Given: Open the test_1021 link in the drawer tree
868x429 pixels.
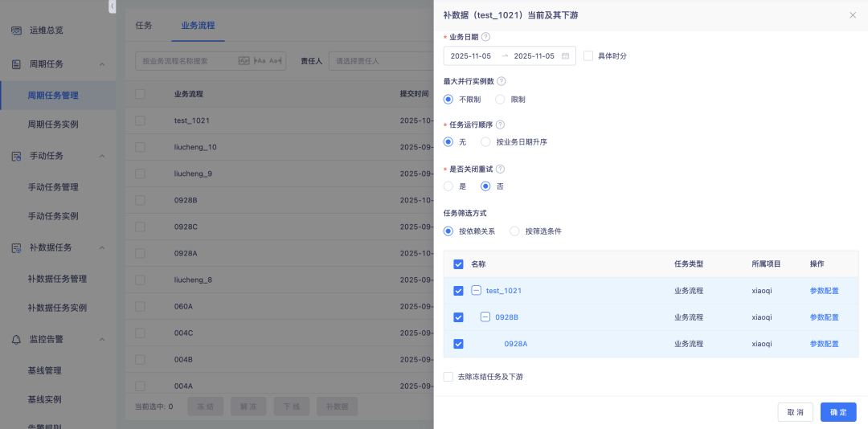Looking at the screenshot, I should [x=504, y=291].
